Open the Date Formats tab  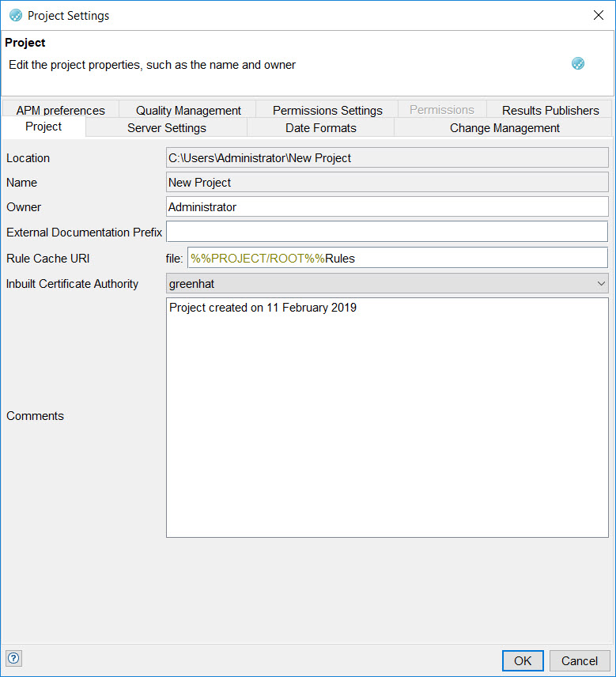[x=320, y=127]
